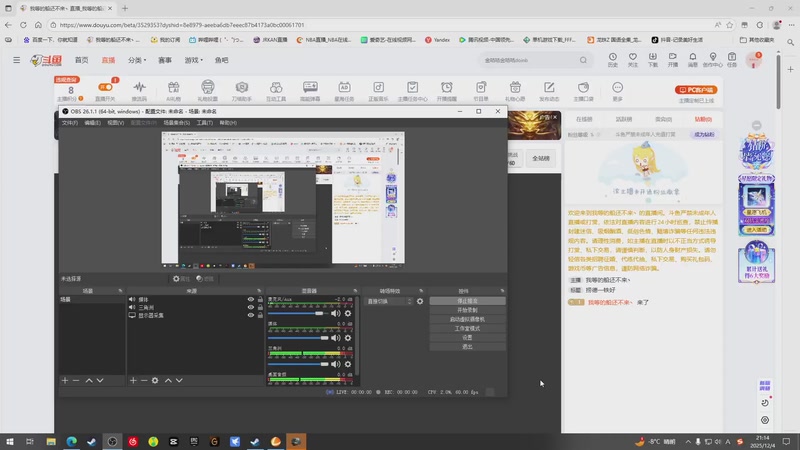Toggle lock on 媒体 source
Image resolution: width=800 pixels, height=450 pixels.
point(260,299)
